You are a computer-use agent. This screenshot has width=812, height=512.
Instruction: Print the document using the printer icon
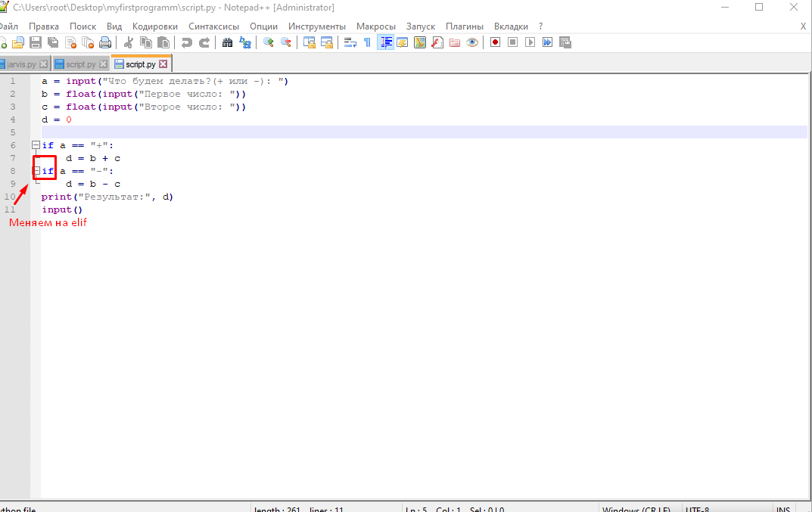(x=105, y=42)
